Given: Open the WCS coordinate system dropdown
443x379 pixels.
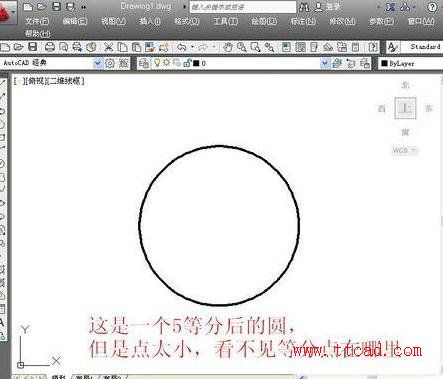Looking at the screenshot, I should pyautogui.click(x=404, y=150).
